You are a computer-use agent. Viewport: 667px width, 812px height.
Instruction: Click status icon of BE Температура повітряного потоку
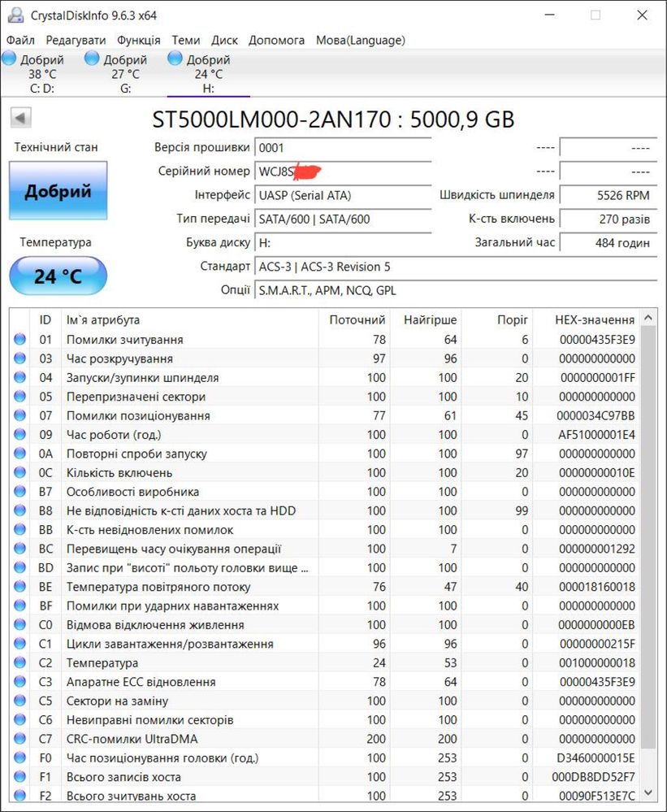(x=19, y=586)
